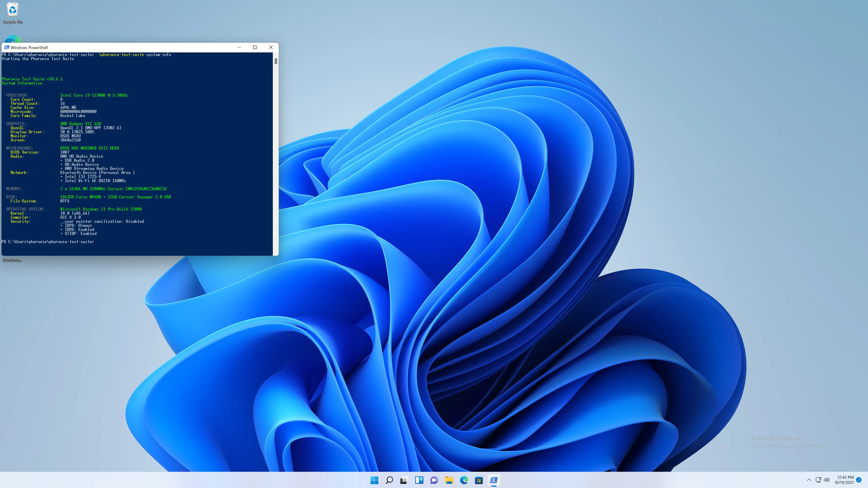This screenshot has height=488, width=868.
Task: Launch Teams Chat from taskbar
Action: (434, 480)
